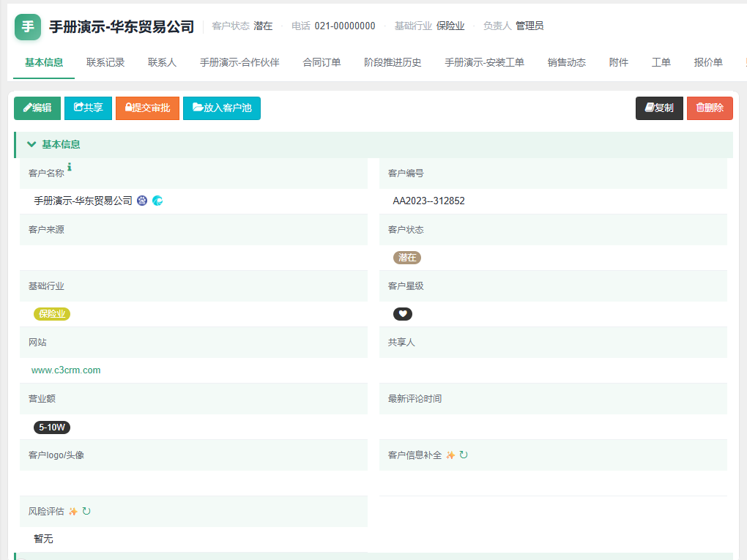Click the 共享 share button

coord(88,108)
